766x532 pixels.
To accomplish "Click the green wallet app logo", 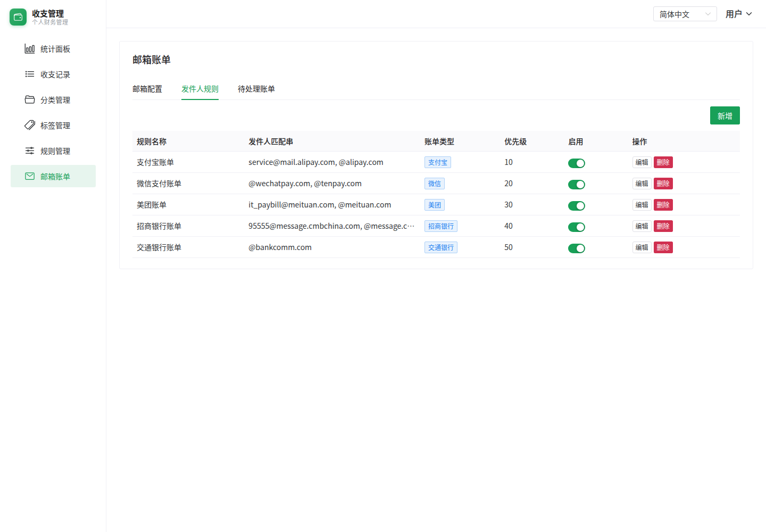I will click(18, 17).
